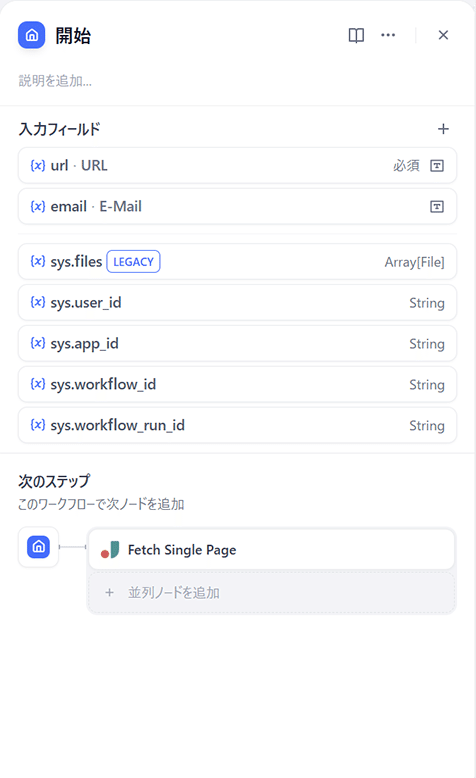The image size is (476, 778).
Task: Add a new input field with plus icon
Action: point(443,129)
